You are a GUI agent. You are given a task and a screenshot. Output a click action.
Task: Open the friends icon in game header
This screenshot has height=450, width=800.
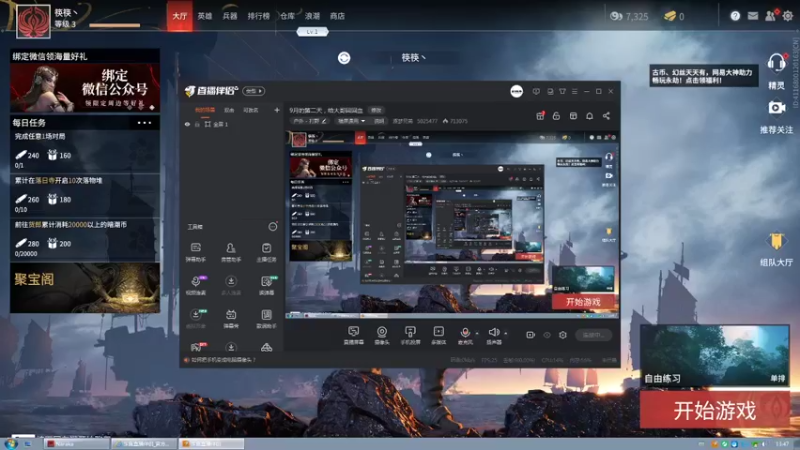point(770,16)
